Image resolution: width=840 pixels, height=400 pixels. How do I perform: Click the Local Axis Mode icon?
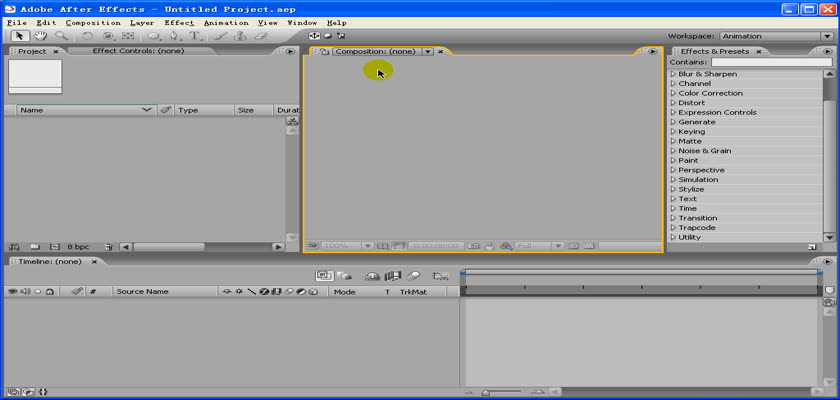click(314, 36)
